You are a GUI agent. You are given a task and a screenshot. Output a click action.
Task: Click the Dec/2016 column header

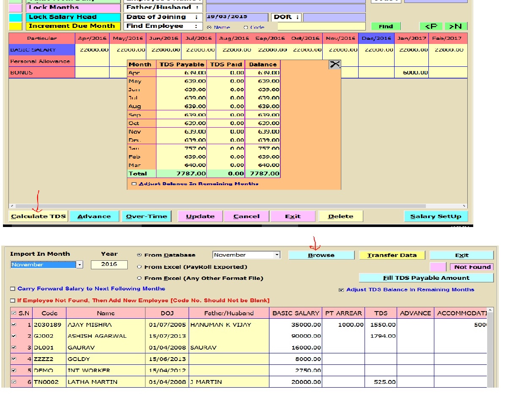pyautogui.click(x=376, y=38)
